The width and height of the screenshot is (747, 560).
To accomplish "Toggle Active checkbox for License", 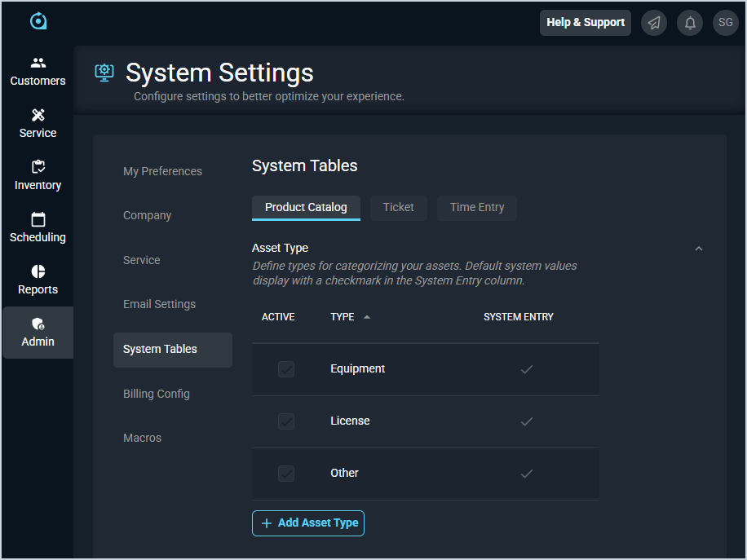I will [286, 421].
